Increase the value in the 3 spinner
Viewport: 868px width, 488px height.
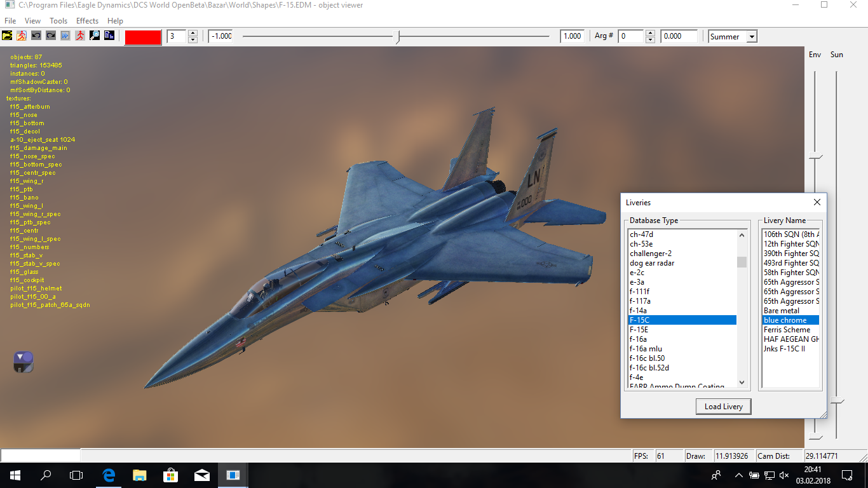point(193,33)
